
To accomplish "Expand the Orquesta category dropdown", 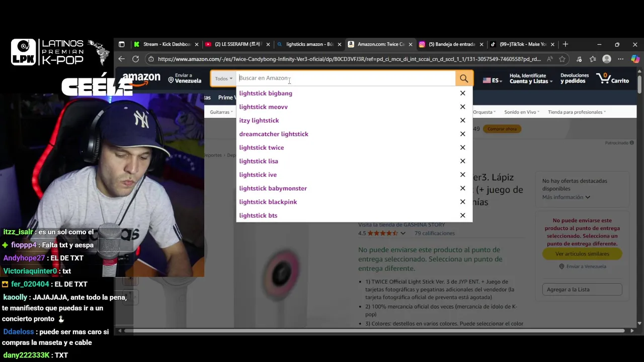I will pos(485,112).
